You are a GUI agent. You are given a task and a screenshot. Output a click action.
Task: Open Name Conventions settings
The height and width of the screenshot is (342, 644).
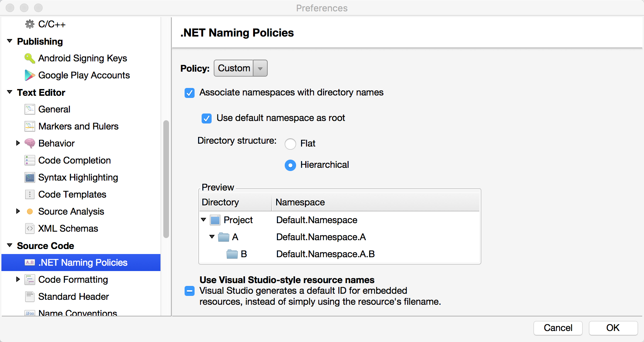tap(77, 313)
